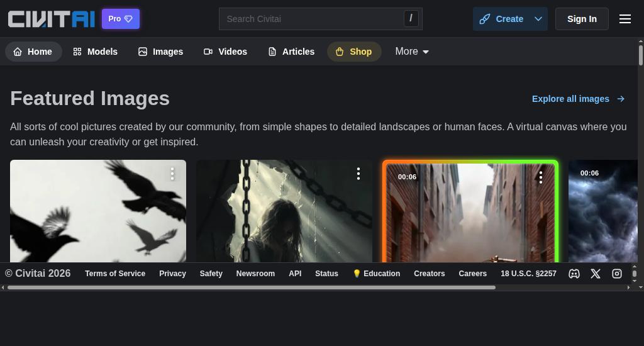Click the horizontal scrollbar at the bottom
The image size is (644, 346).
point(252,287)
